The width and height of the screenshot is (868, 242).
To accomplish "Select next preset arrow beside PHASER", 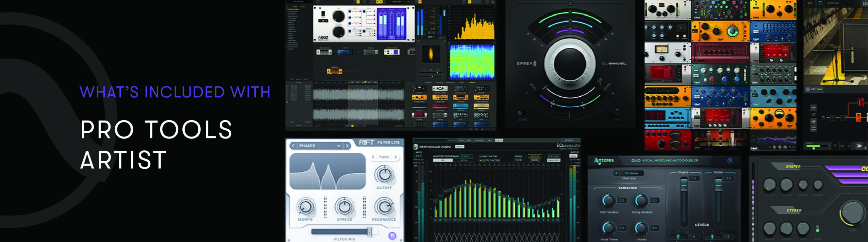I will tap(347, 146).
